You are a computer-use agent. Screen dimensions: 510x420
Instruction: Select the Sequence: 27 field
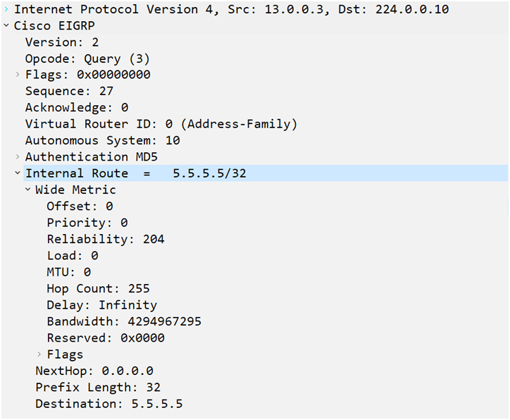tap(69, 91)
